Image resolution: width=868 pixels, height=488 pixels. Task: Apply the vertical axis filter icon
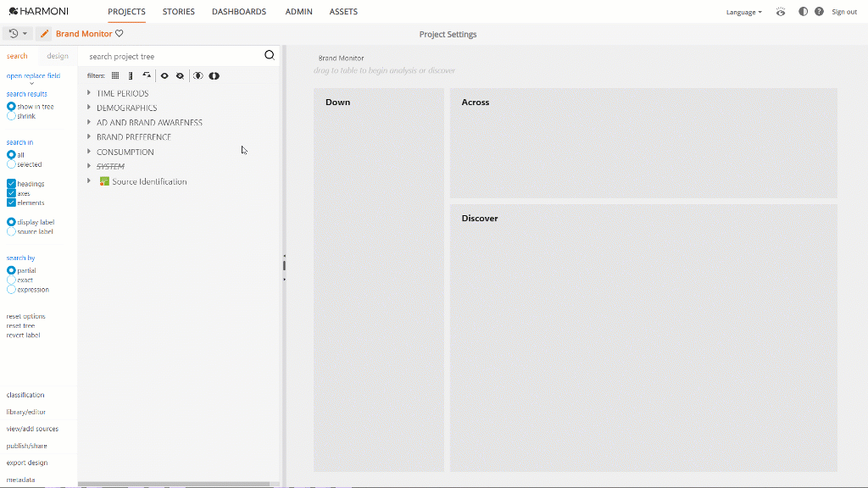point(131,75)
